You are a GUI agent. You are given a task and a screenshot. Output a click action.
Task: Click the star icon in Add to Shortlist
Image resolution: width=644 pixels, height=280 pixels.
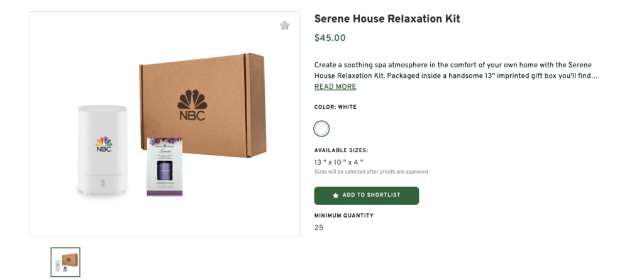point(335,196)
